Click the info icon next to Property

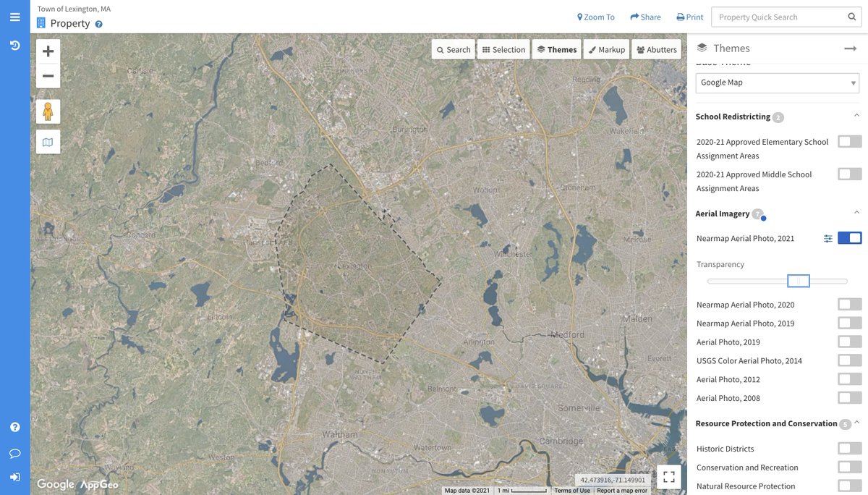(99, 24)
